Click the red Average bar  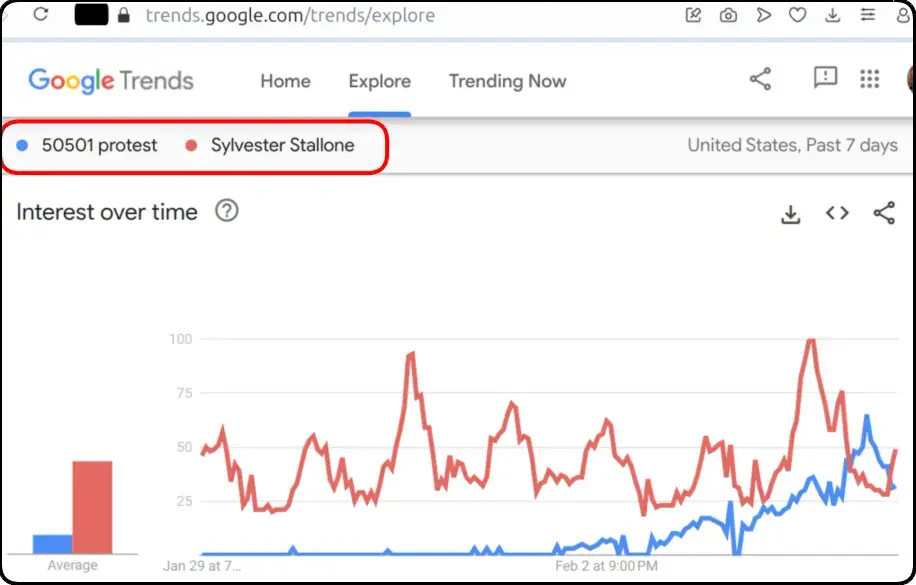pos(92,507)
